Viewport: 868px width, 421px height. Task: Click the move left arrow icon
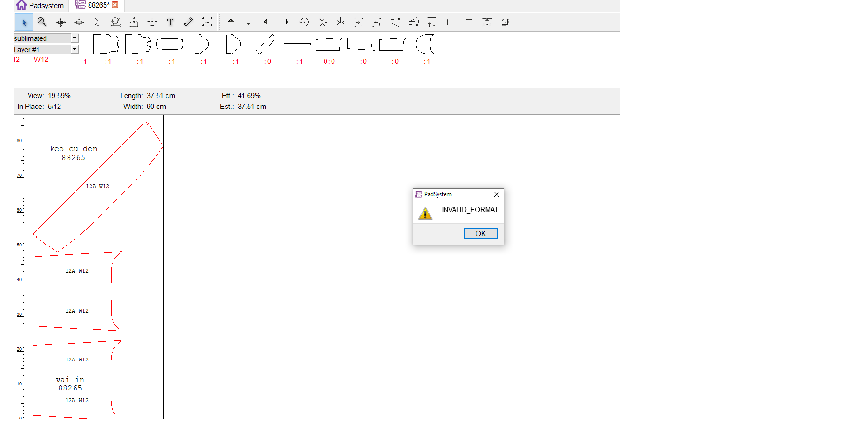[x=267, y=22]
